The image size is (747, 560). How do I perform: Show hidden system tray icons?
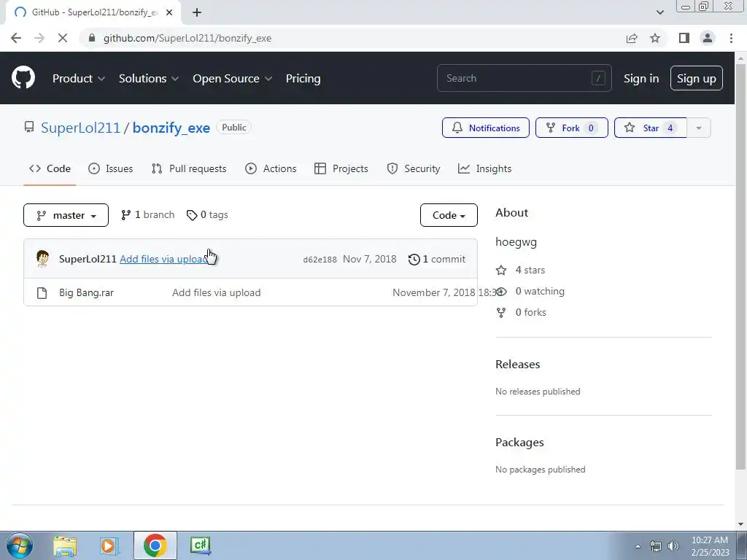638,546
